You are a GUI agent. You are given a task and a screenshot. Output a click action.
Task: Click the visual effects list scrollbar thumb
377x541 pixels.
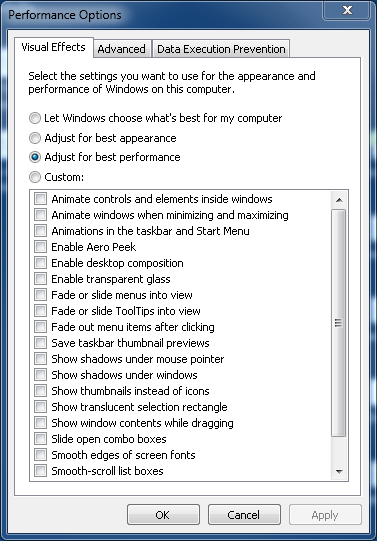pos(339,323)
